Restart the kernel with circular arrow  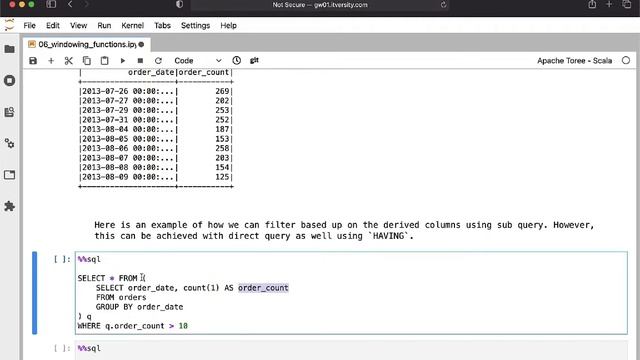coord(158,61)
